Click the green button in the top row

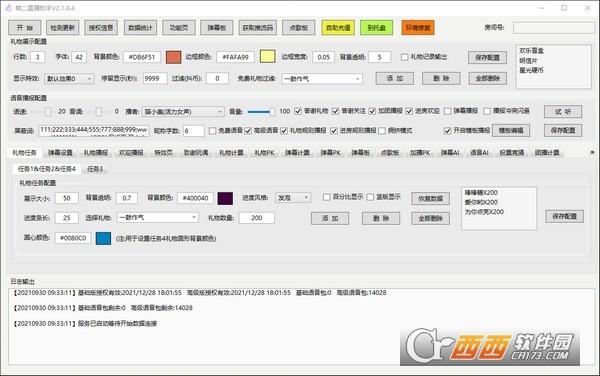click(x=377, y=28)
